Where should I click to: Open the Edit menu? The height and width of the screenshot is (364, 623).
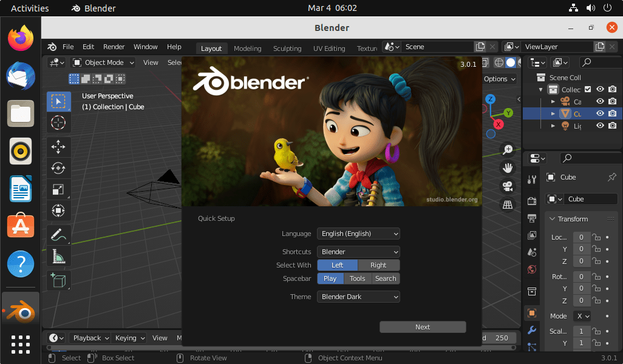pos(88,46)
